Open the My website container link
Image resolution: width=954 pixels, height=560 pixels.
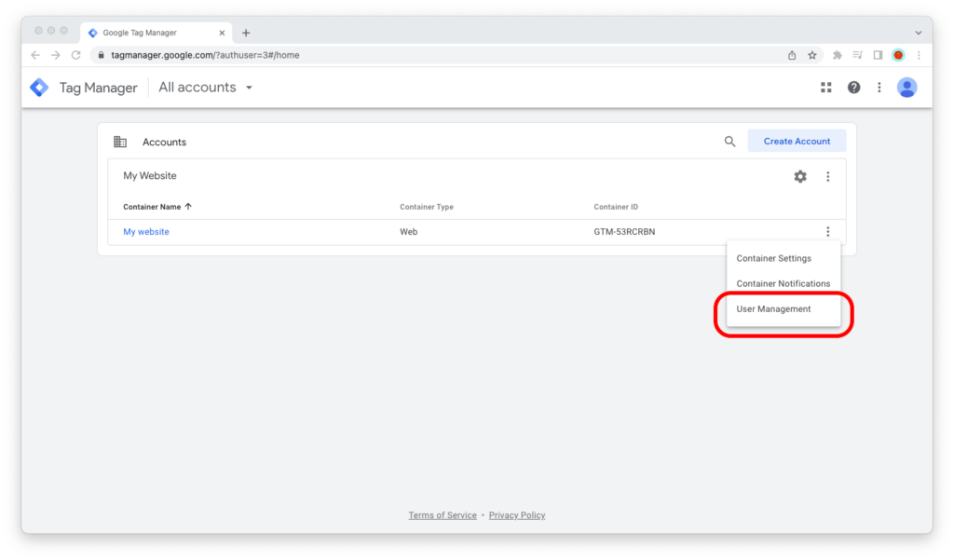[x=146, y=232]
